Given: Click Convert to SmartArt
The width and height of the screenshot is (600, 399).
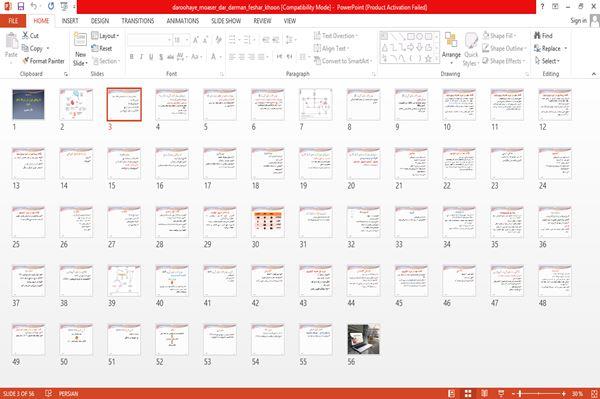Looking at the screenshot, I should [x=343, y=61].
